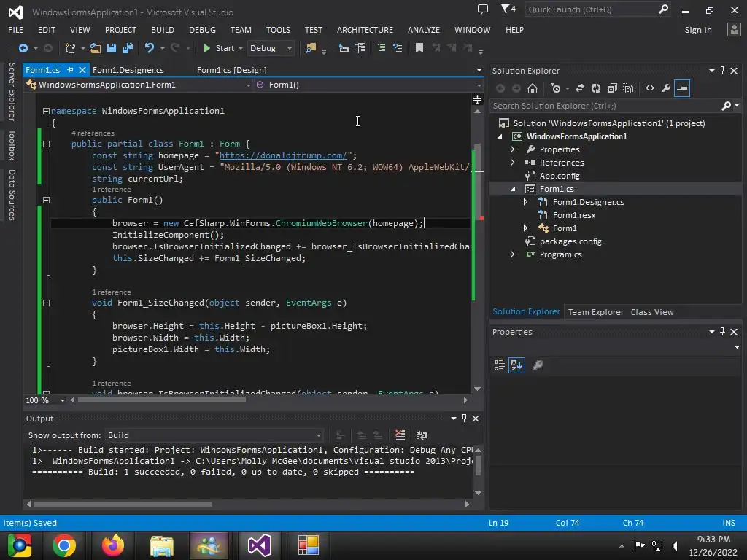Image resolution: width=747 pixels, height=560 pixels.
Task: Open the DEBUG menu
Action: (202, 29)
